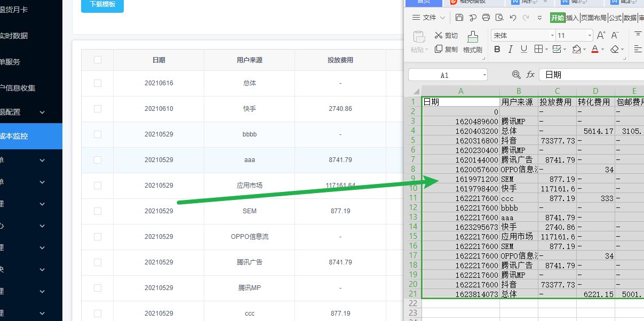
Task: Click the magnifier icon beside the fx button
Action: pyautogui.click(x=516, y=75)
